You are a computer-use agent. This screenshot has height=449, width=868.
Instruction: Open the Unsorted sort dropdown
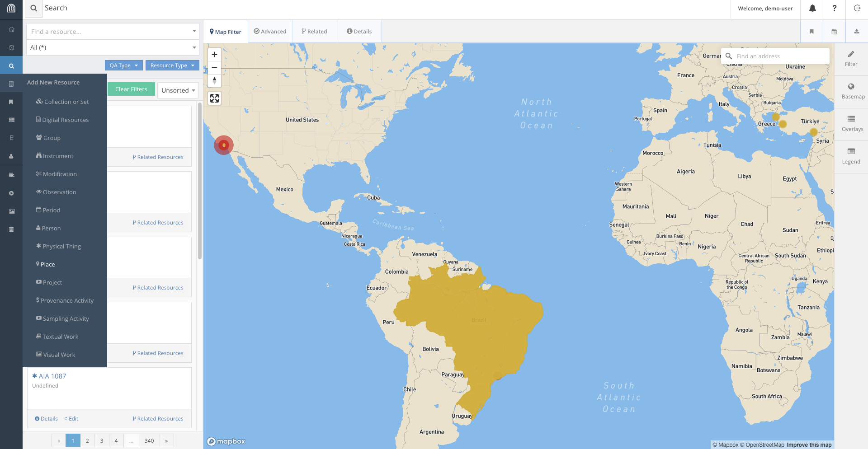pos(178,90)
